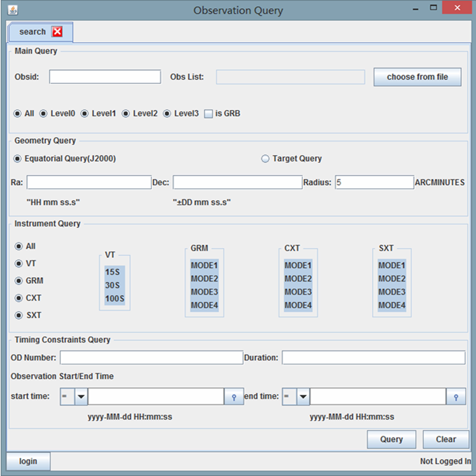
Task: Click choose from file button
Action: tap(417, 77)
